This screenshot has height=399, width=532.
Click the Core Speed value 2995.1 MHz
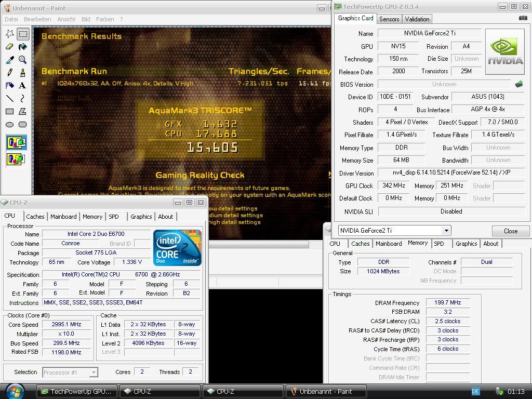[x=66, y=324]
